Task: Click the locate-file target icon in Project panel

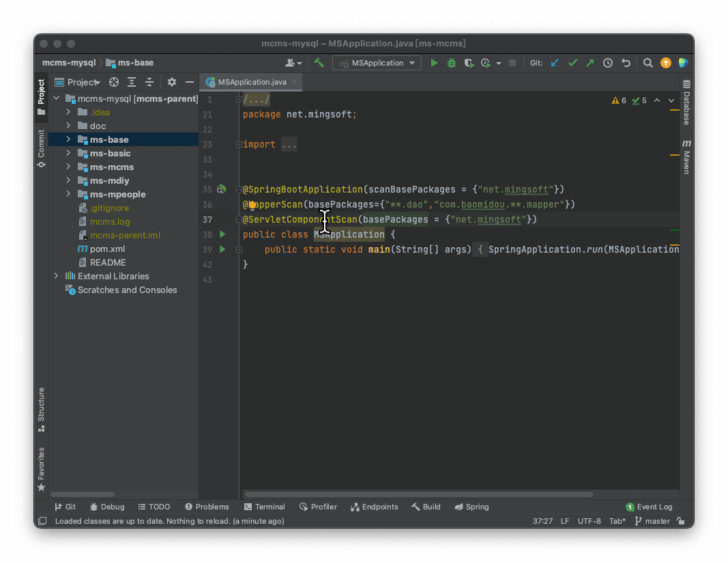Action: [x=114, y=82]
